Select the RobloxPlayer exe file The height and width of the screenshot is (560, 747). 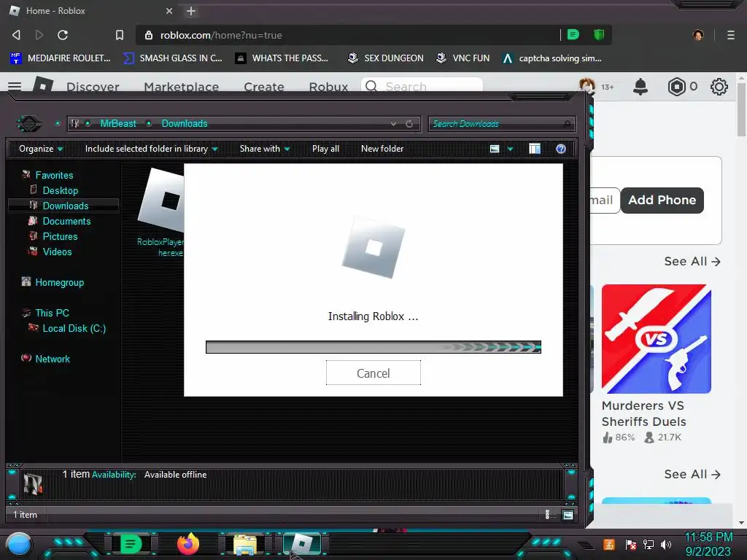point(161,214)
